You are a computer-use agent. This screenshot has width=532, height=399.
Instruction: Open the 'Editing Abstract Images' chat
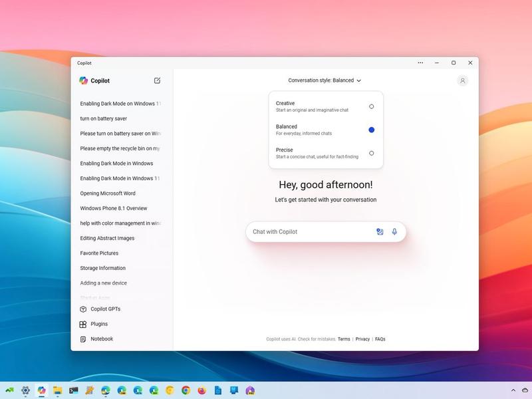tap(107, 238)
